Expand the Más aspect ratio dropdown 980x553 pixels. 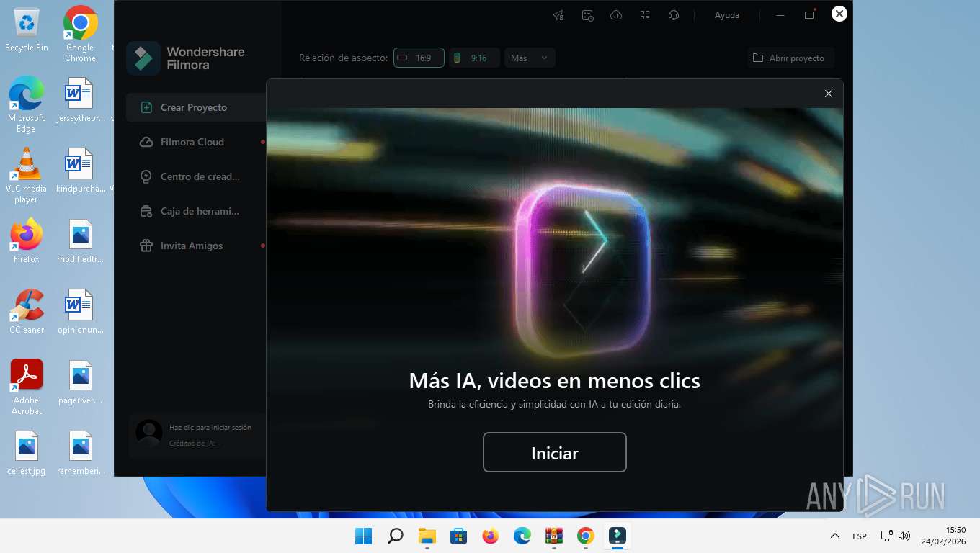[530, 58]
